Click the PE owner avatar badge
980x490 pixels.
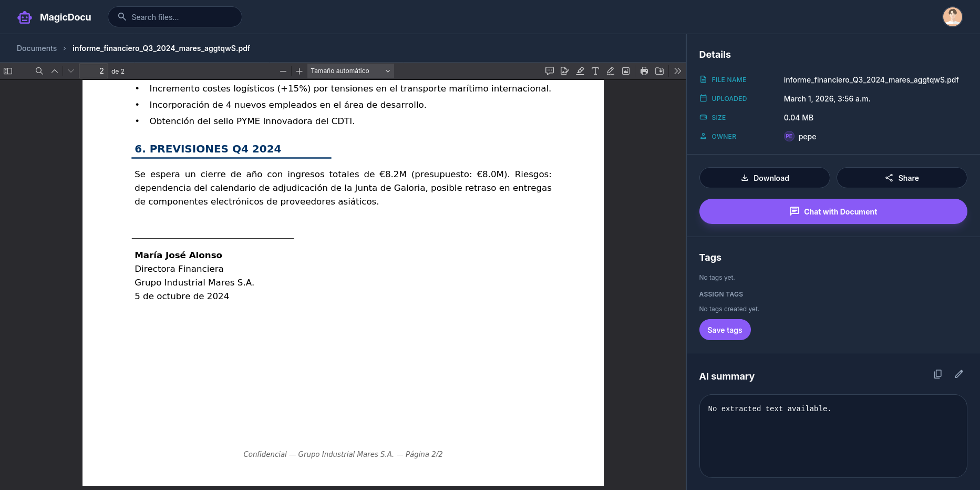[789, 136]
